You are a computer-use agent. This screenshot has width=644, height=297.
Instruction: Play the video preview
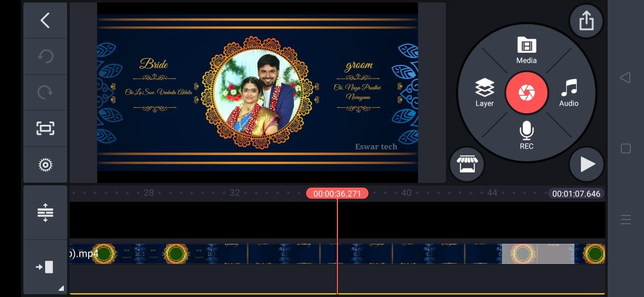587,164
